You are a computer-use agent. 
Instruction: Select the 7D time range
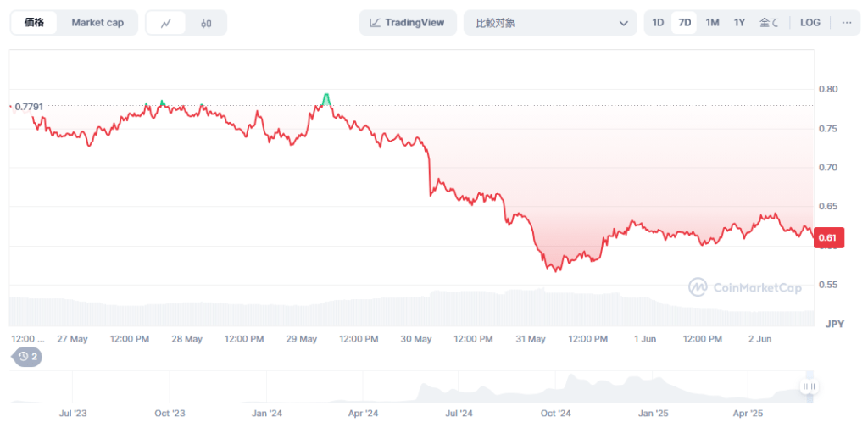[684, 23]
